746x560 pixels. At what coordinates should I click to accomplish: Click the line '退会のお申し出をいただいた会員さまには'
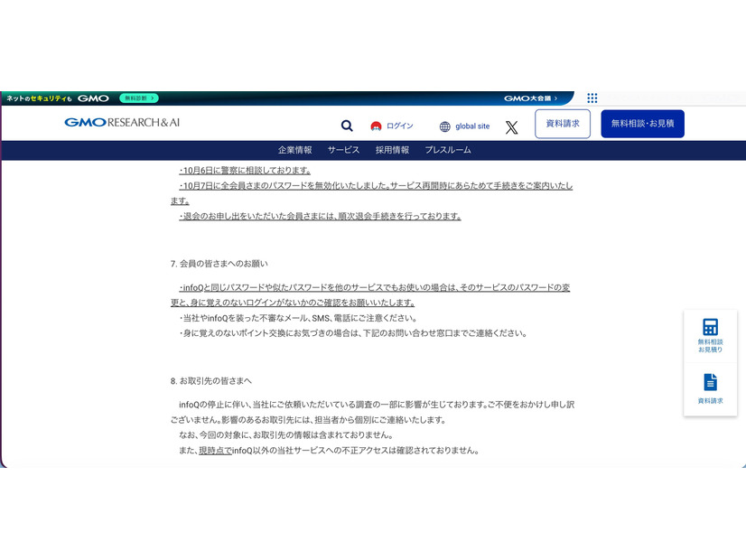(x=321, y=216)
